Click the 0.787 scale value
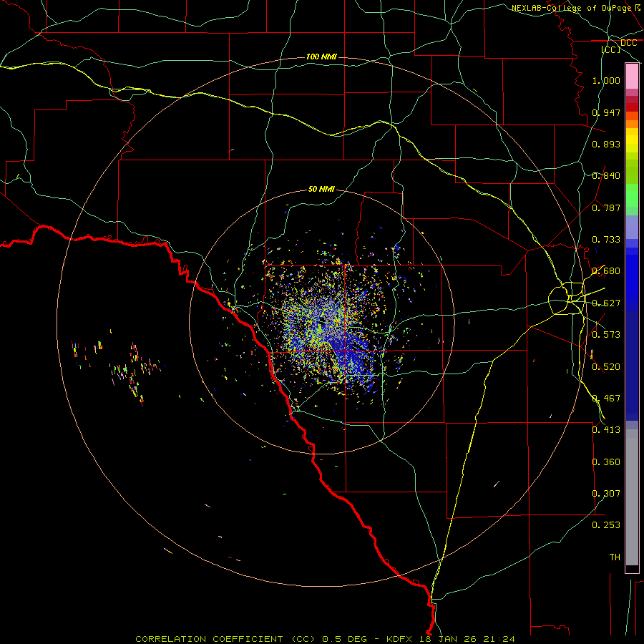 (606, 208)
